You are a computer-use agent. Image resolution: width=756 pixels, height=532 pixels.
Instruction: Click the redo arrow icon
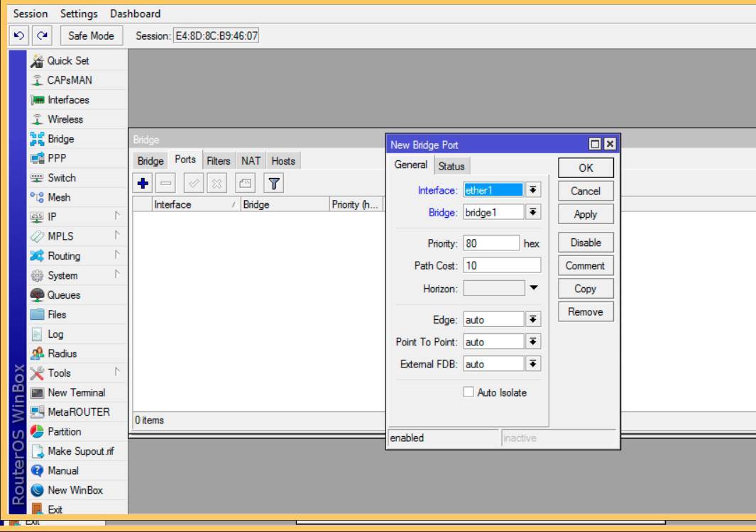click(44, 35)
